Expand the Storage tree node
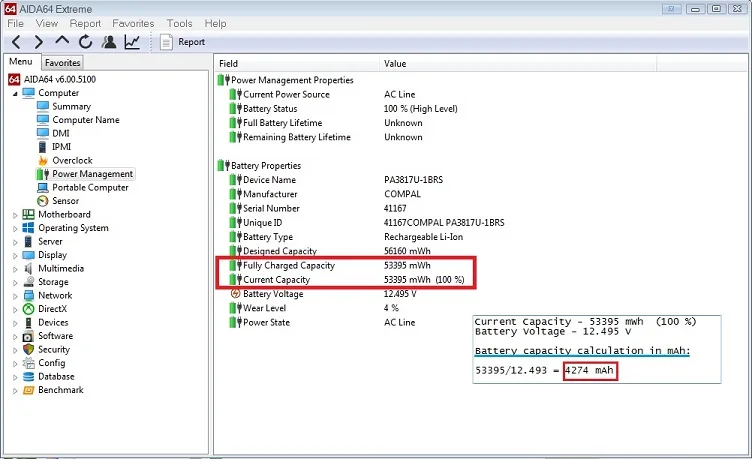Viewport: 752px width, 459px height. pos(15,283)
